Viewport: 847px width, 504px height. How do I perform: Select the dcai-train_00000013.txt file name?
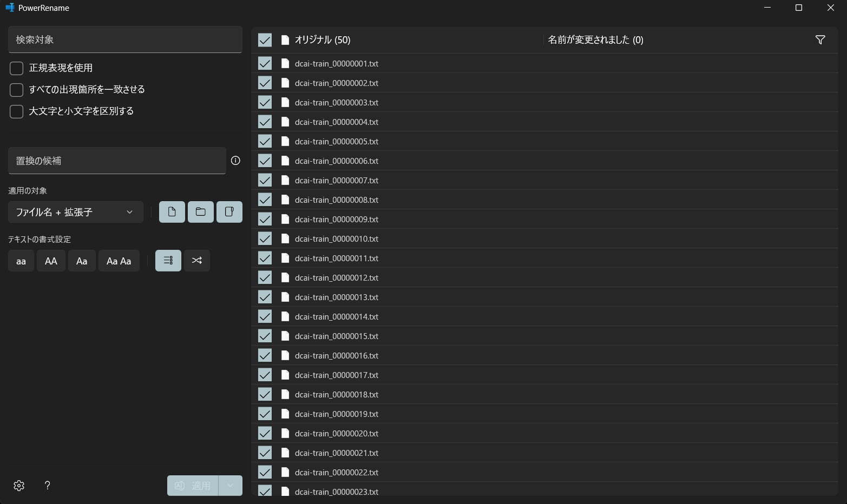click(x=337, y=297)
